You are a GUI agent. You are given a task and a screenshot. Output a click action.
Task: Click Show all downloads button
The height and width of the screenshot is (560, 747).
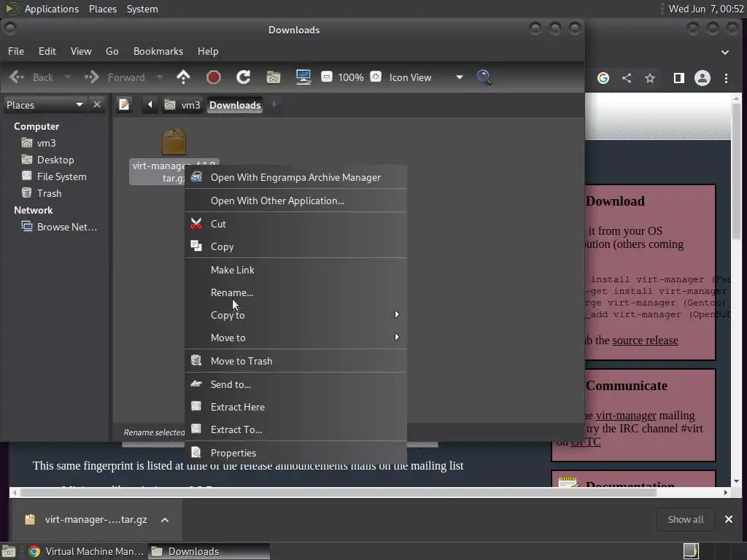point(686,519)
